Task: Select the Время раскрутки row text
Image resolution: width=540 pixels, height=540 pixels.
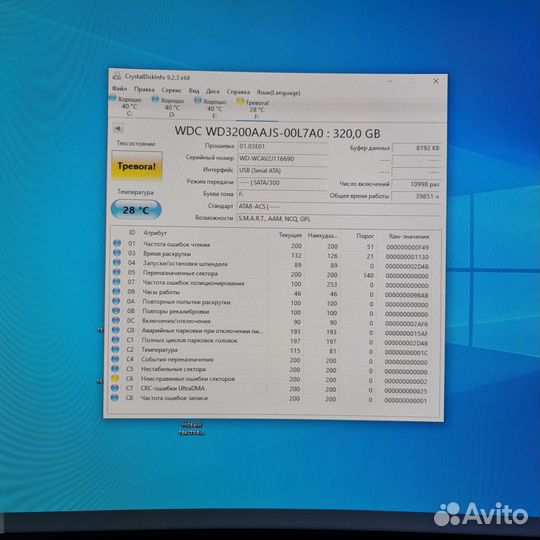Action: pos(167,254)
